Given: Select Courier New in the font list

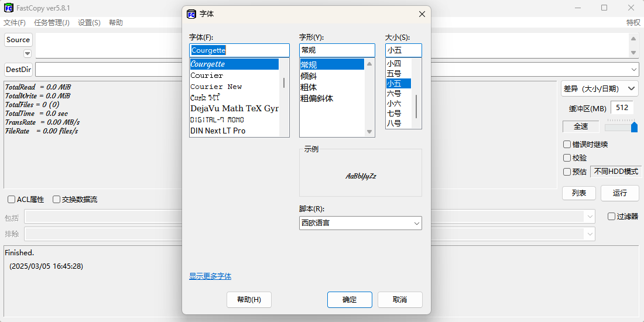Looking at the screenshot, I should pyautogui.click(x=216, y=87).
